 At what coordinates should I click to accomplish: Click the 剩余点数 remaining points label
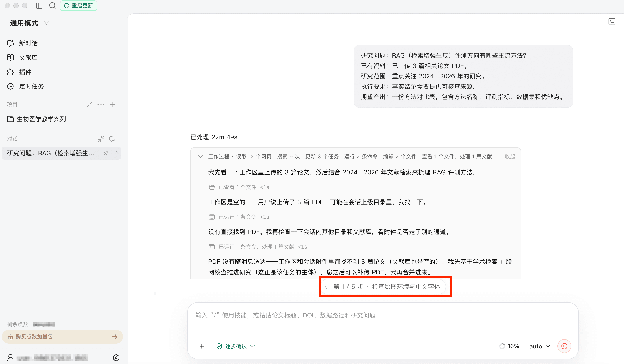17,324
